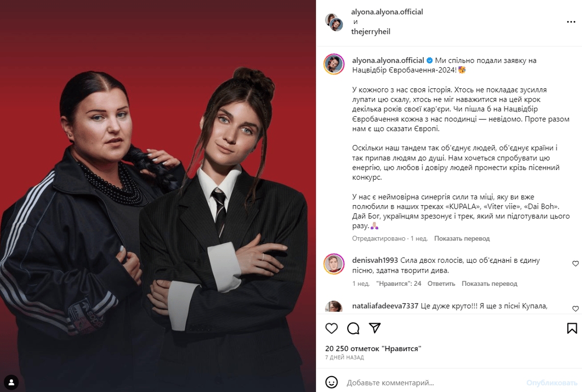Open nataliafadeeva7337's profile username
Image resolution: width=582 pixels, height=392 pixels.
tap(385, 306)
